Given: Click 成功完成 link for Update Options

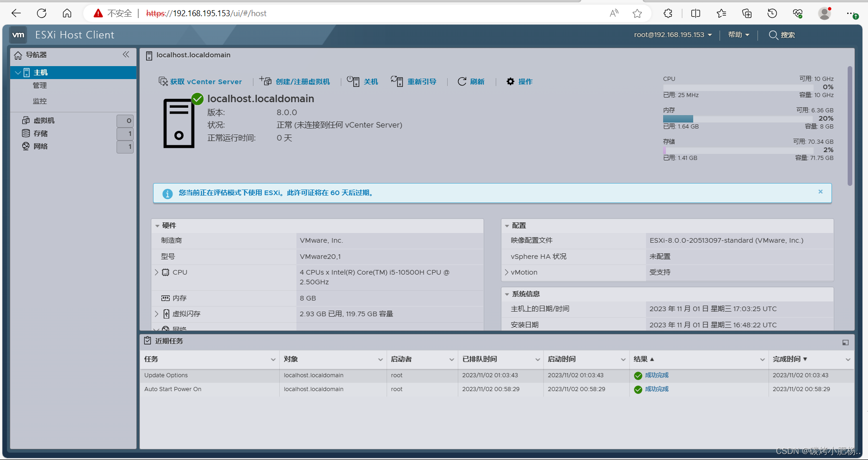Looking at the screenshot, I should (657, 375).
